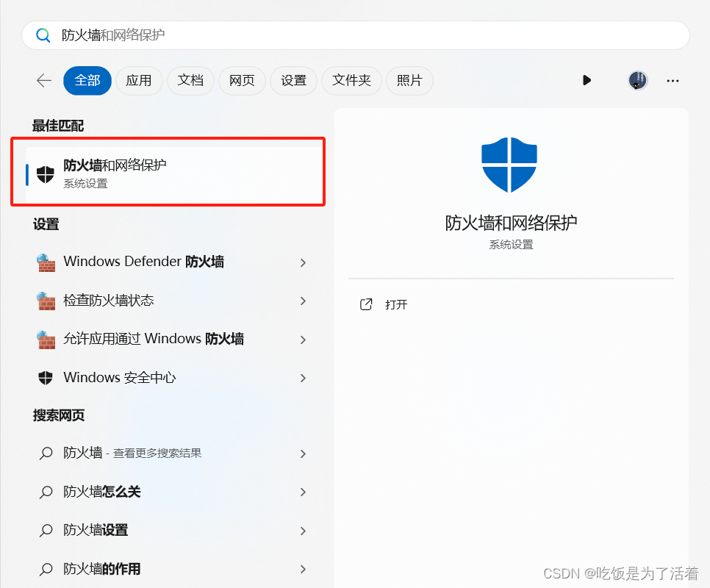Screen dimensions: 710x588
Task: Click the search field containing 防火墙和网络保护
Action: pyautogui.click(x=356, y=35)
